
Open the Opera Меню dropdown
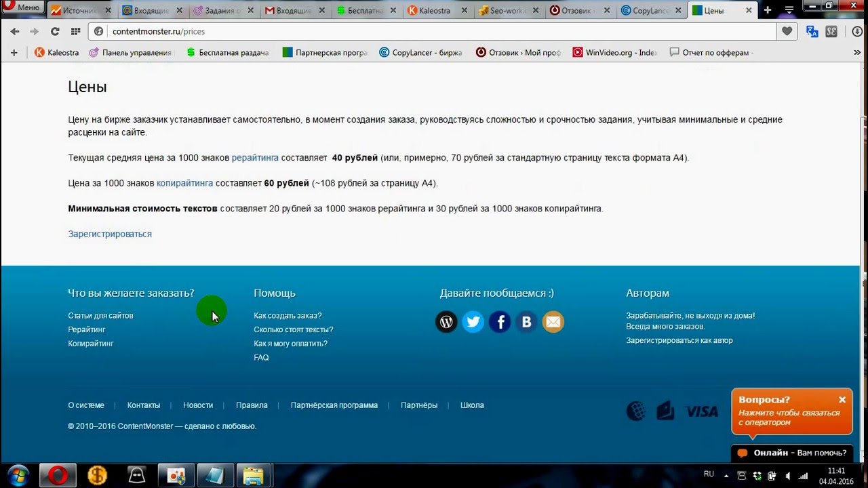22,7
